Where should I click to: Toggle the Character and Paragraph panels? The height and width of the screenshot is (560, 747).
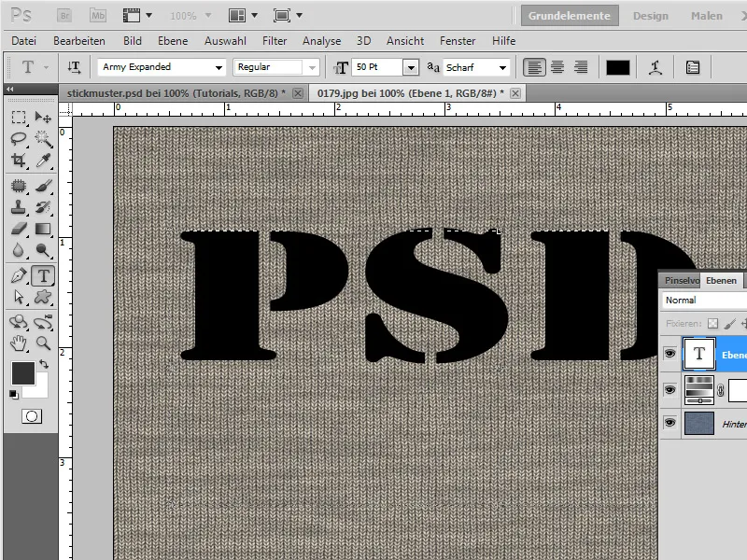click(692, 67)
